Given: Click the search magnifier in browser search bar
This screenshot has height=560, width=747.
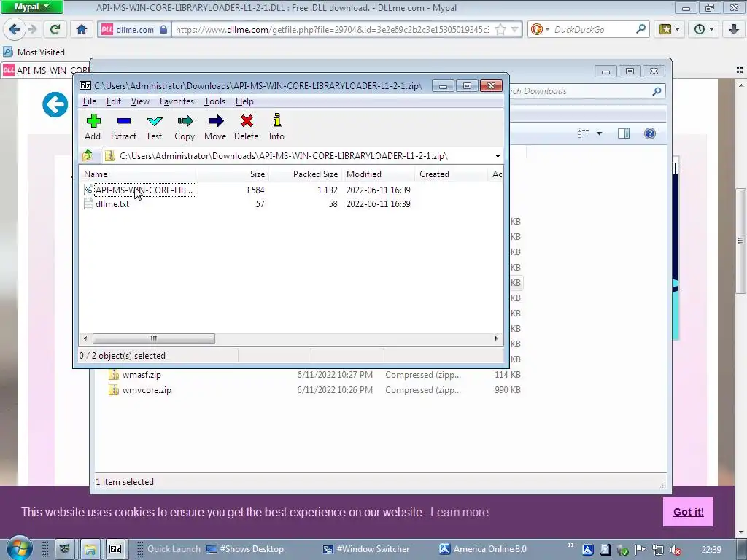Looking at the screenshot, I should pyautogui.click(x=640, y=29).
